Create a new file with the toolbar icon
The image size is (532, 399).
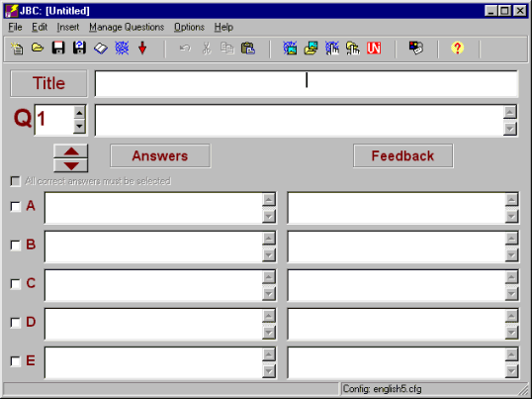click(x=16, y=49)
